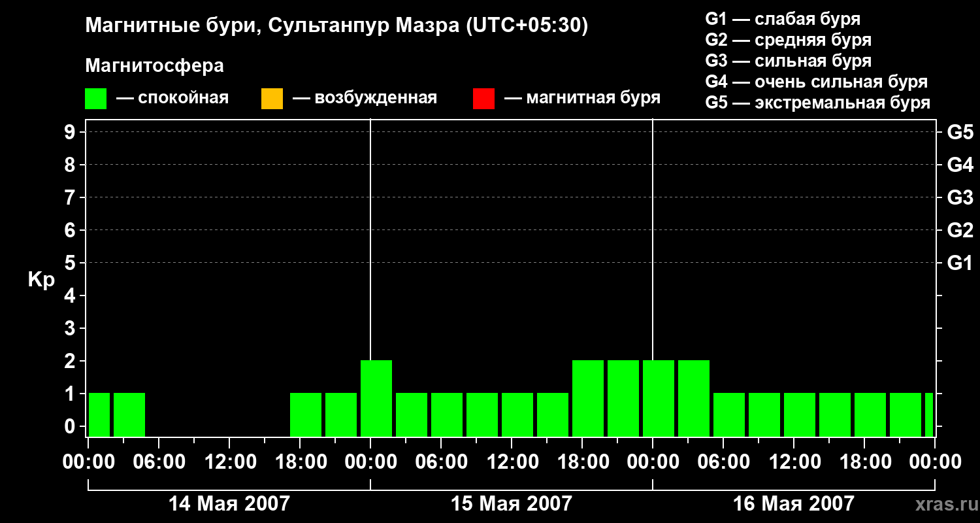Click the Kp 2 bar above 18:00 on 15 Мая
This screenshot has width=980, height=523.
pyautogui.click(x=588, y=399)
